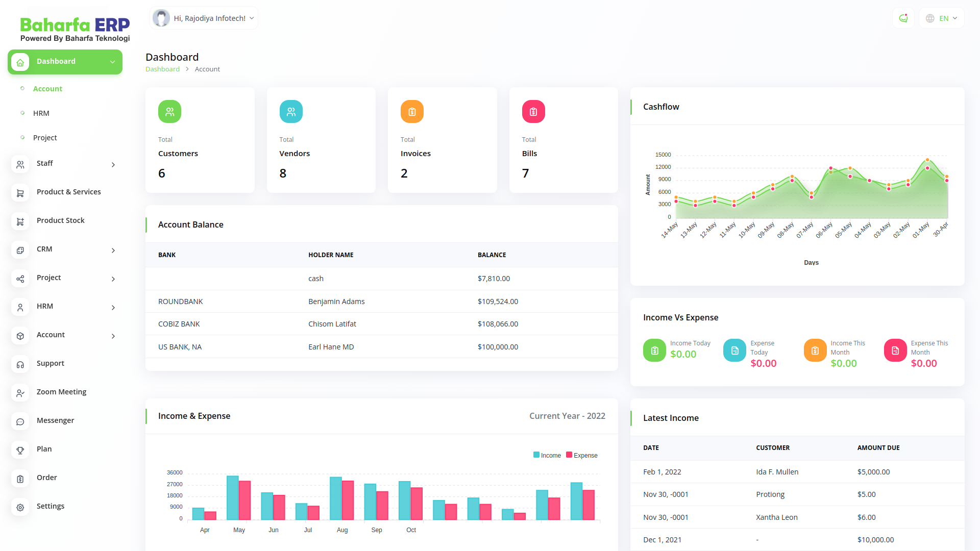Open the Support headset icon

pyautogui.click(x=20, y=364)
